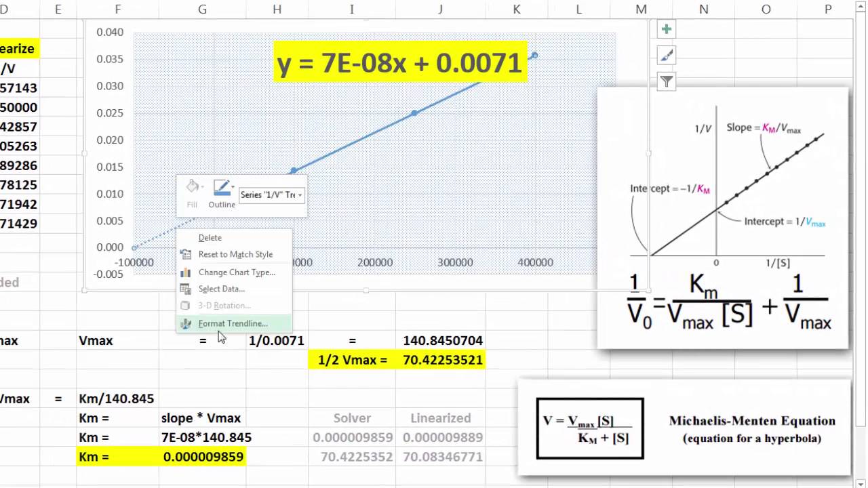Click the yellow Km result cell 0.000009859
The width and height of the screenshot is (868, 488).
203,457
